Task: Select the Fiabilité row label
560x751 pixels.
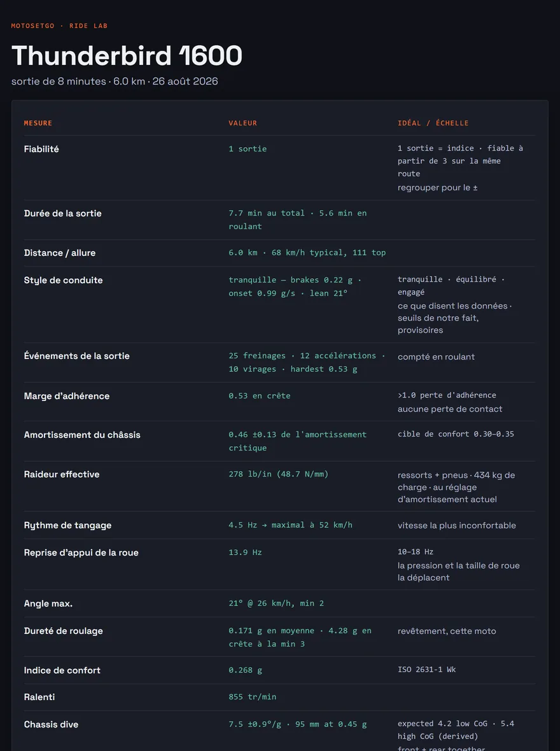Action: (41, 149)
